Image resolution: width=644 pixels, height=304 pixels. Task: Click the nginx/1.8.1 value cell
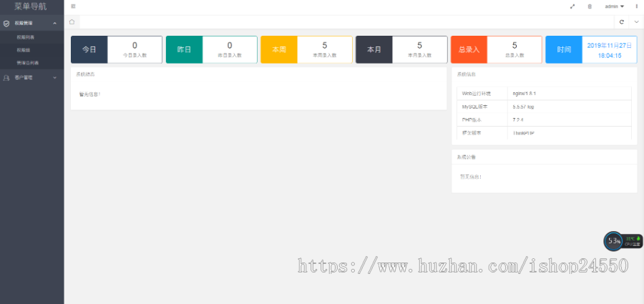[570, 93]
